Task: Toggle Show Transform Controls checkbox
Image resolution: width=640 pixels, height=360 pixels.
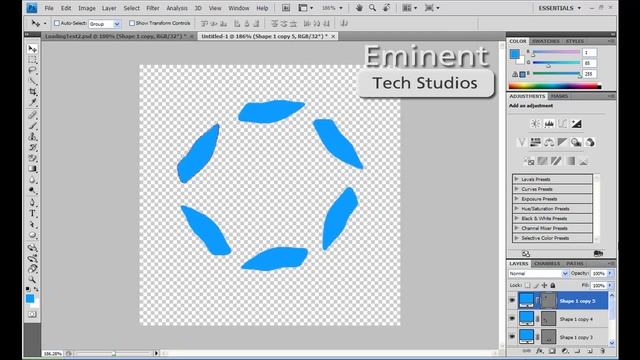Action: (132, 23)
